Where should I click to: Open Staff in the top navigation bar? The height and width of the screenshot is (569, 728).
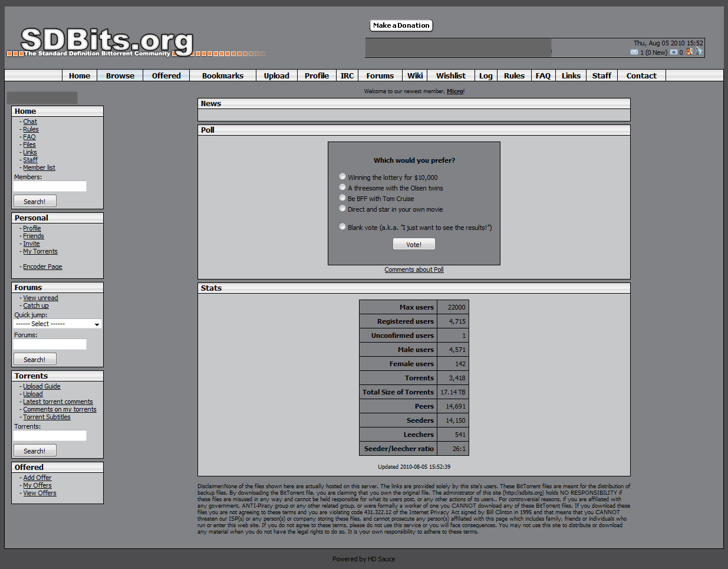(602, 75)
